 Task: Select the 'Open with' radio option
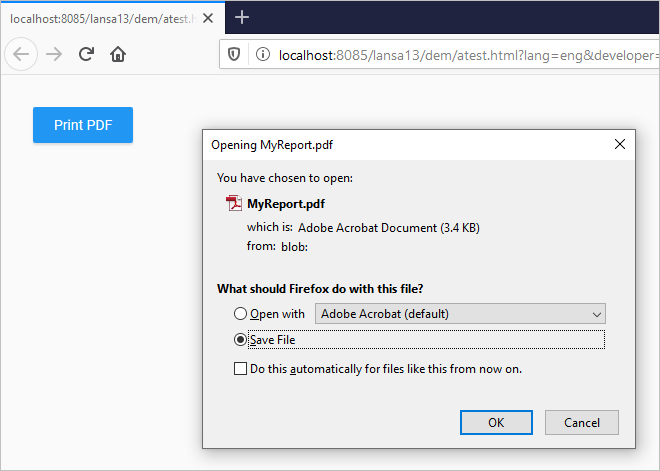pyautogui.click(x=240, y=314)
